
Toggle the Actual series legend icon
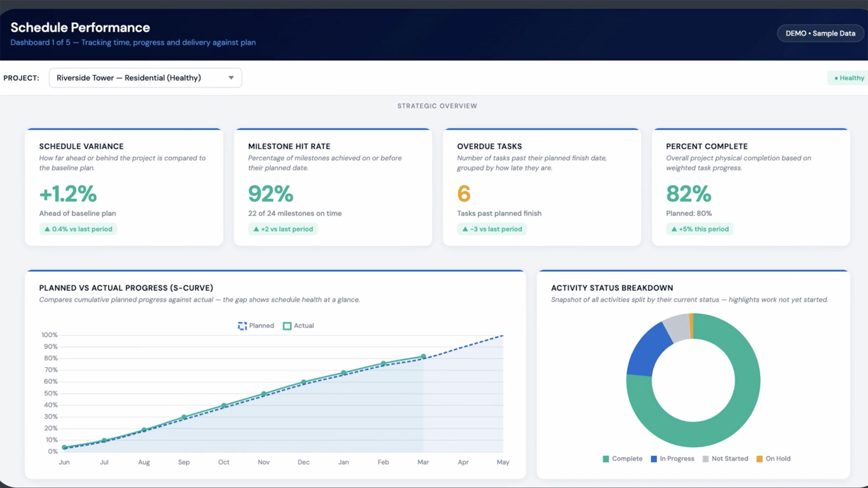[287, 326]
